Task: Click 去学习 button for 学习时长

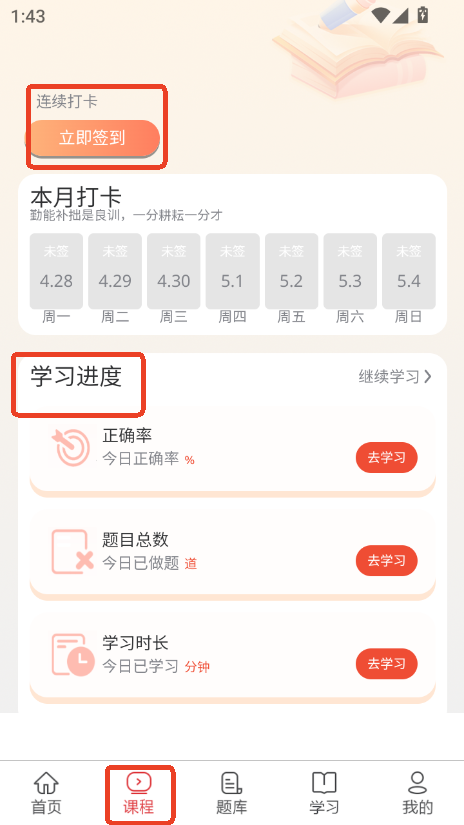Action: pyautogui.click(x=387, y=664)
